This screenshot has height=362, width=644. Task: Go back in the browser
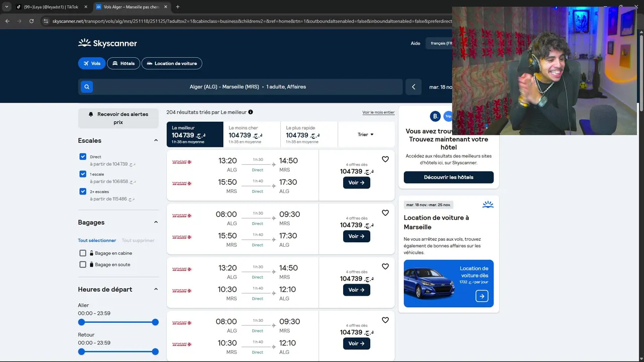(x=7, y=21)
